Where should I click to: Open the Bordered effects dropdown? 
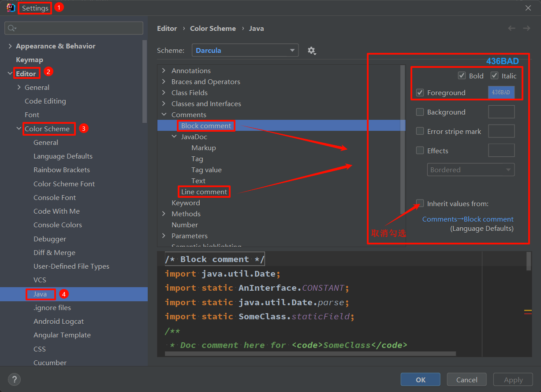pyautogui.click(x=470, y=170)
